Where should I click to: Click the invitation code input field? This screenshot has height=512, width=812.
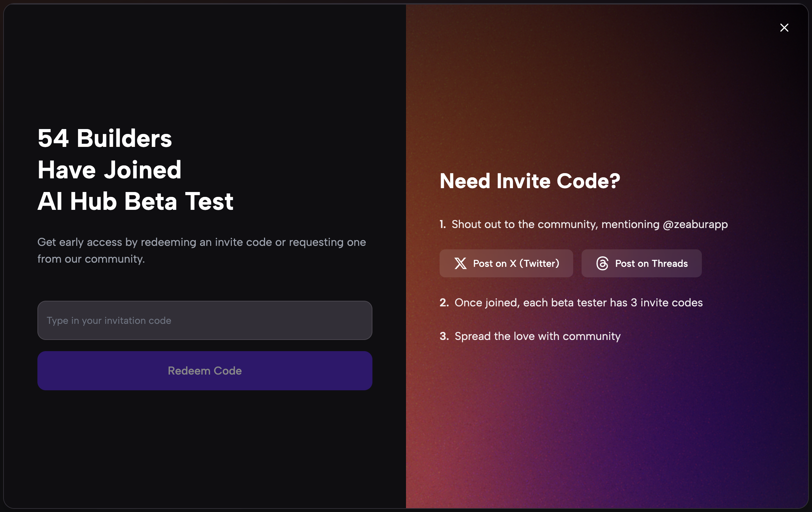(205, 320)
